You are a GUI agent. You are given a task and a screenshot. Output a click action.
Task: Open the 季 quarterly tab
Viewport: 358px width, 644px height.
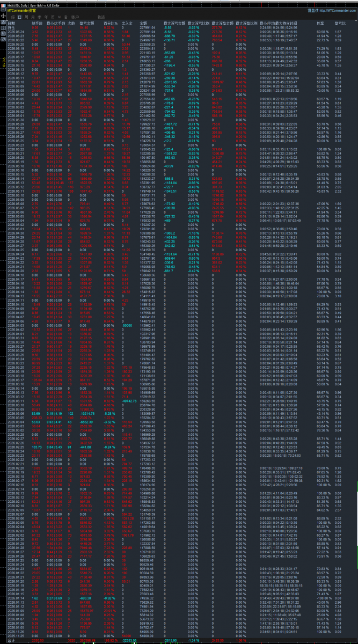point(39,17)
